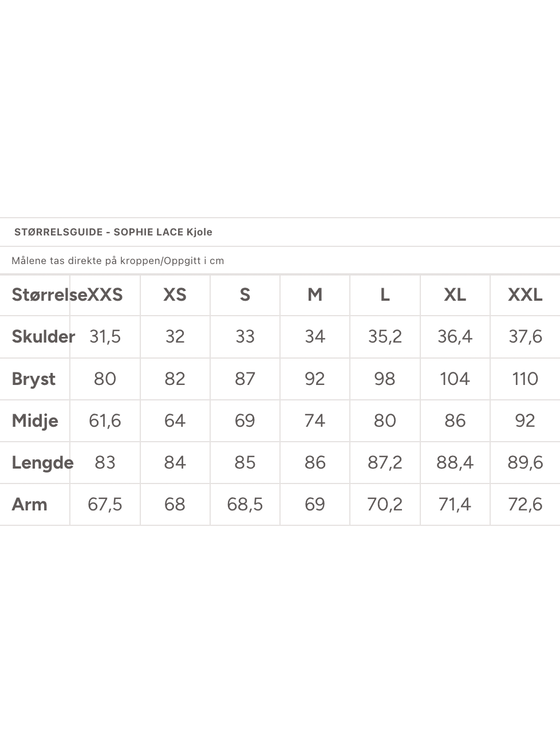Click the measurement note about cm
Image resolution: width=560 pixels, height=747 pixels.
(118, 261)
